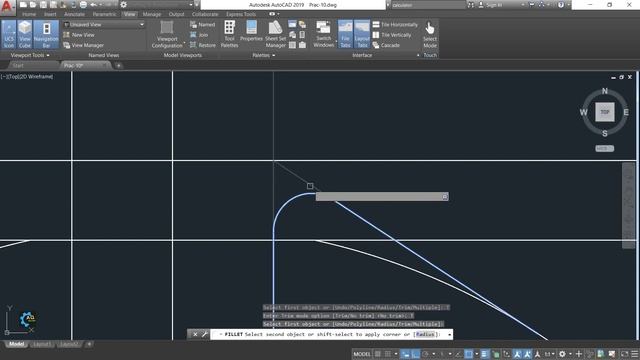640x360 pixels.
Task: Open the workspace switching gear in status bar
Action: (x=562, y=354)
